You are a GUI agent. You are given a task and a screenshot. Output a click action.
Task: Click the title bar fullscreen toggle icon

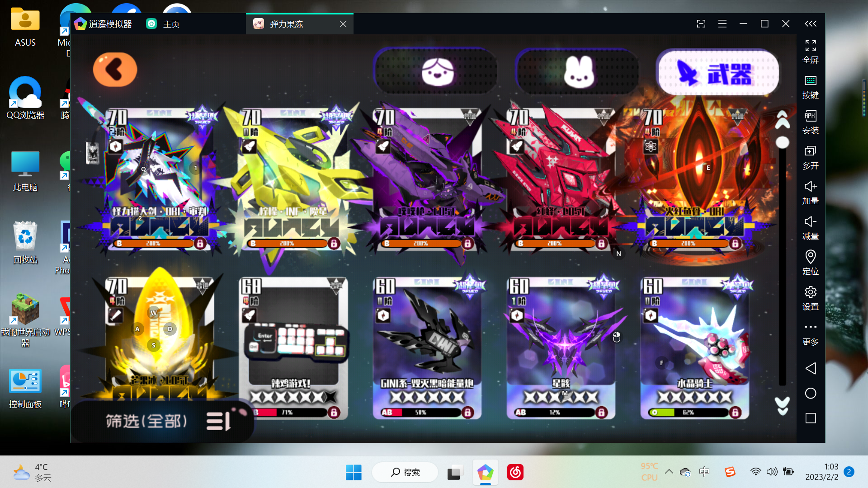tap(701, 23)
